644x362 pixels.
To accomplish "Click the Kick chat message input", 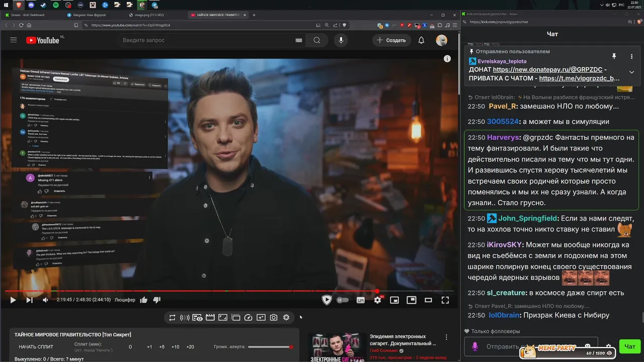I will point(531,346).
